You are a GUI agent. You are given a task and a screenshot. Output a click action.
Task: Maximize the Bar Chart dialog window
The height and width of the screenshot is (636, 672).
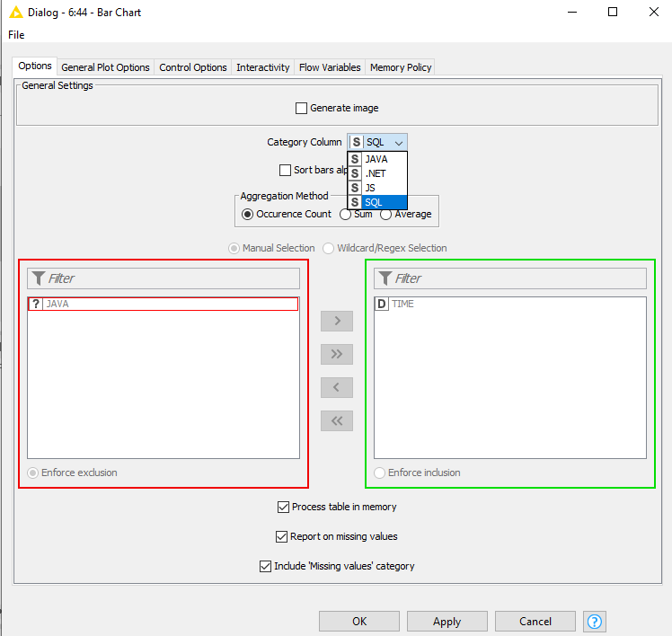[613, 12]
